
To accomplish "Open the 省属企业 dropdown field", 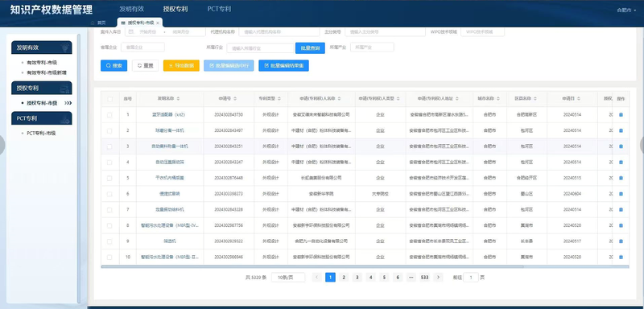I will 142,47.
